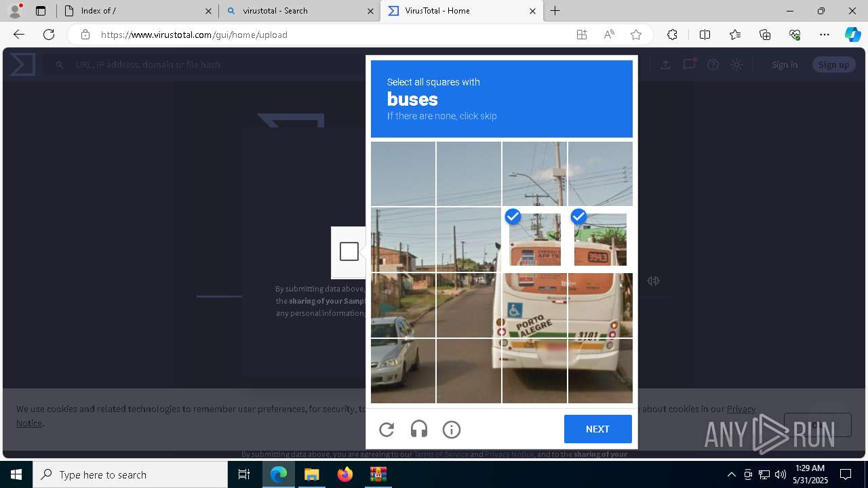This screenshot has height=488, width=868.
Task: Select the tile with the street lamp pole
Action: (x=534, y=174)
